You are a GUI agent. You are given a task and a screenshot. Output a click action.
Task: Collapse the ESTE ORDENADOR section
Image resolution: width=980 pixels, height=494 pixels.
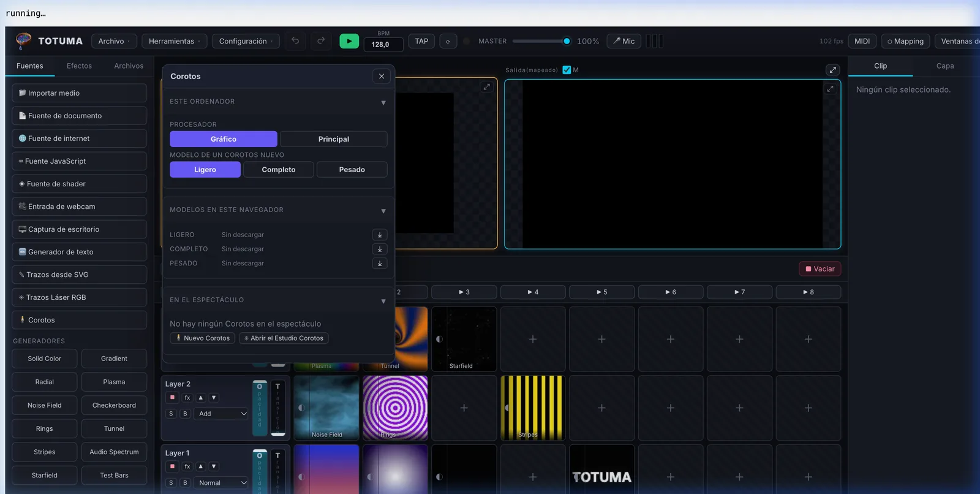click(383, 102)
